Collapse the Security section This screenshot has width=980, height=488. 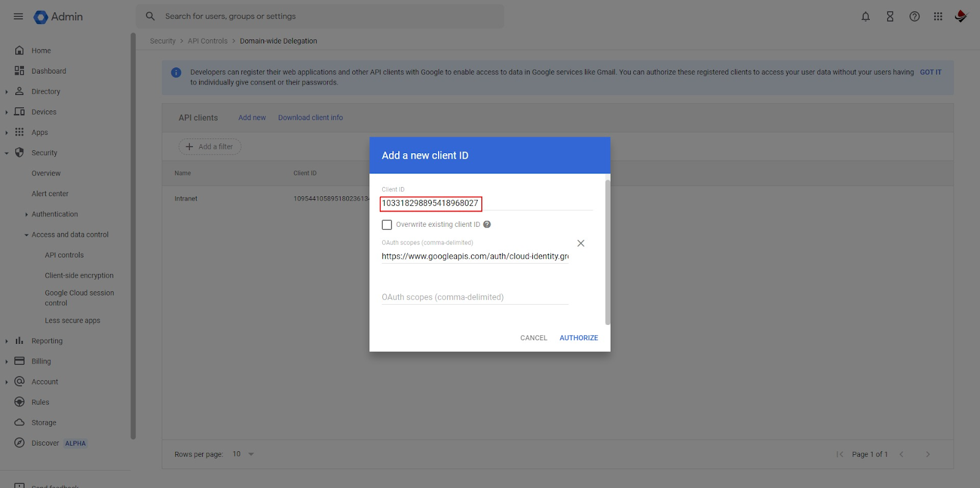pos(7,153)
